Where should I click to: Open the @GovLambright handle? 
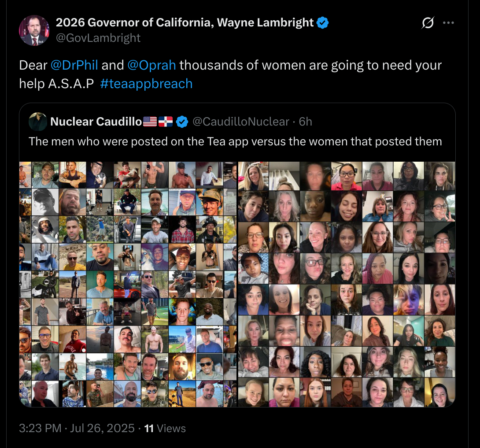tap(98, 38)
